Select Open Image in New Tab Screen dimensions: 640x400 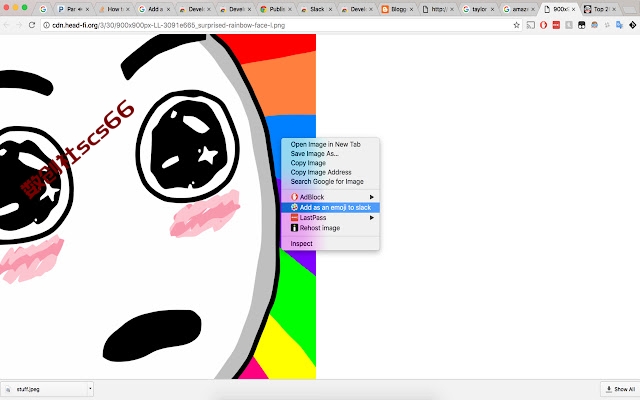coord(325,144)
